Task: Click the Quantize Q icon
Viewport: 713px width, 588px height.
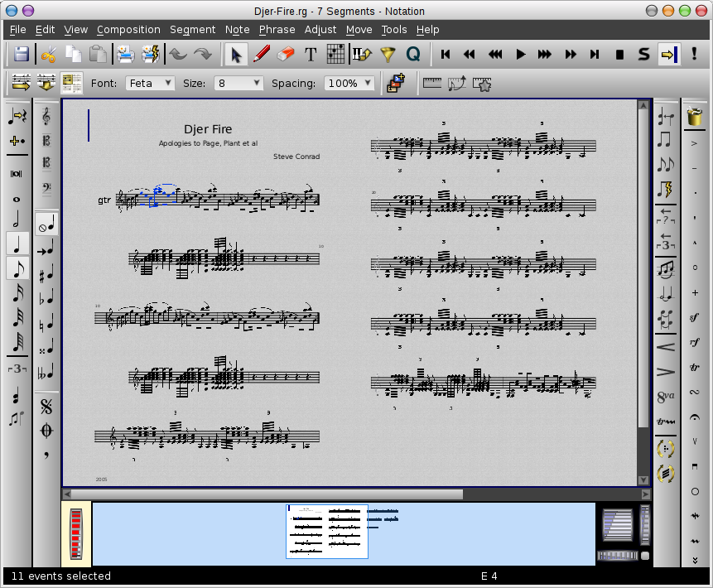Action: [x=413, y=55]
